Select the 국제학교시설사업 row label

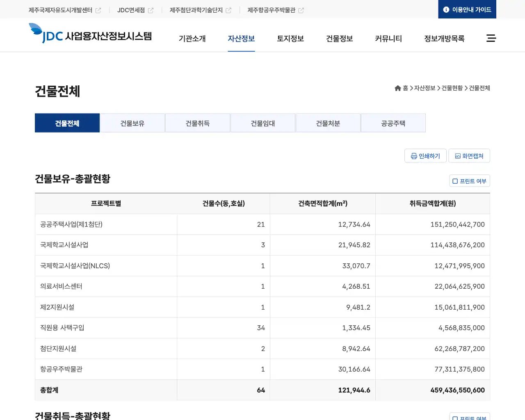(x=64, y=245)
